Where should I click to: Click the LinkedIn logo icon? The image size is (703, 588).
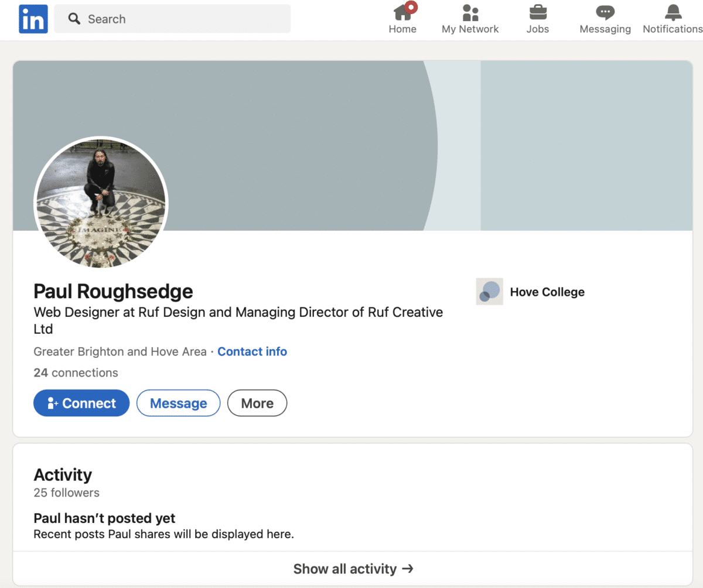33,19
